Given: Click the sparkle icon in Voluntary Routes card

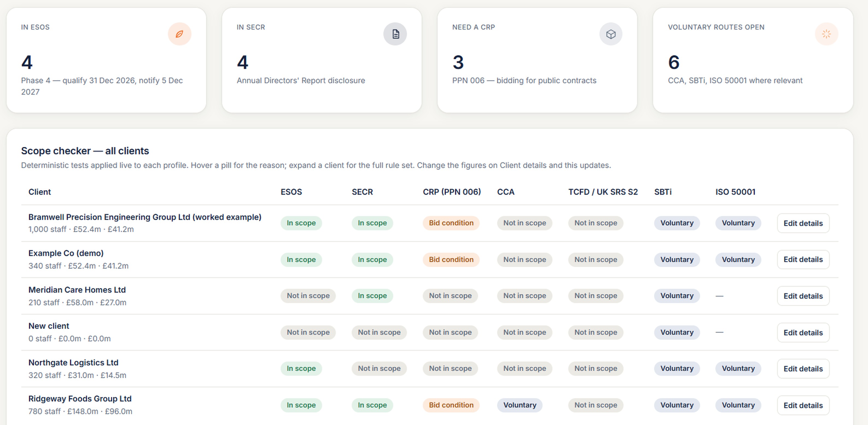Looking at the screenshot, I should (826, 34).
